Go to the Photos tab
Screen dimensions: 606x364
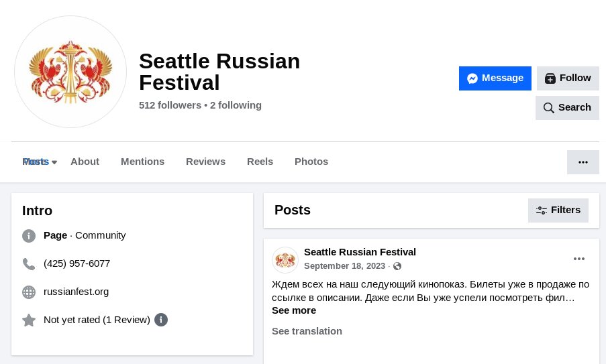(x=311, y=162)
